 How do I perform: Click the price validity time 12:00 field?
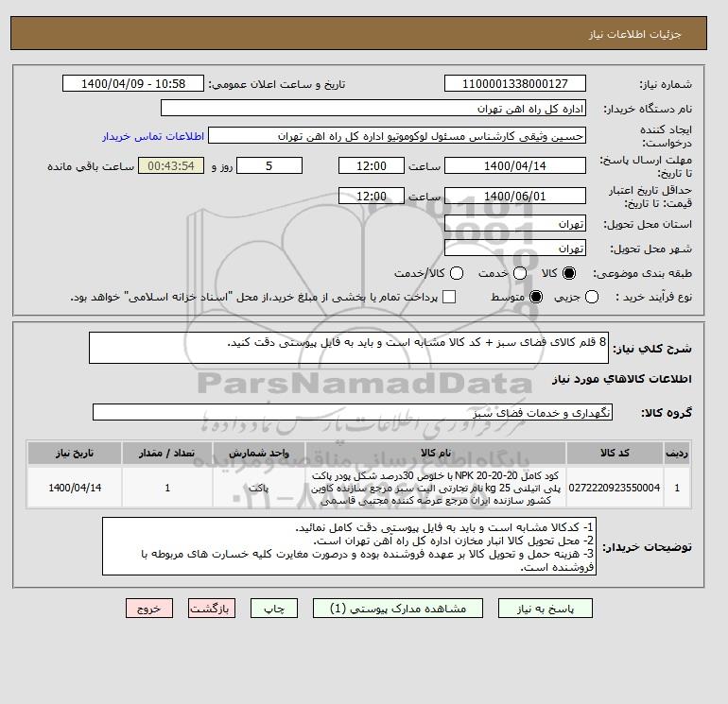coord(372,196)
